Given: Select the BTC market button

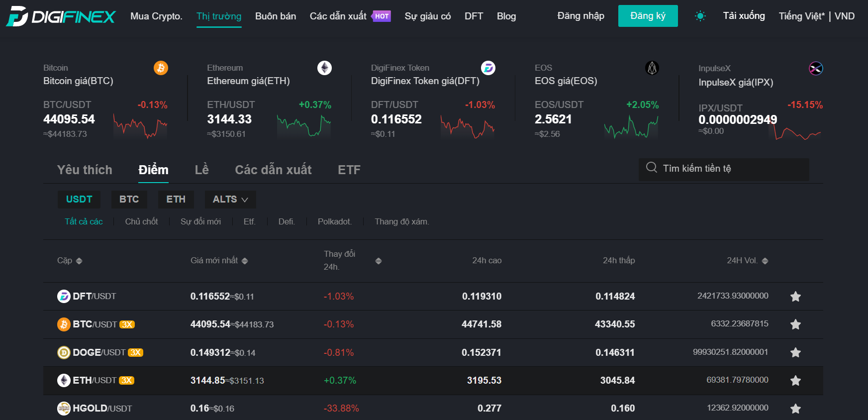Looking at the screenshot, I should [x=129, y=199].
